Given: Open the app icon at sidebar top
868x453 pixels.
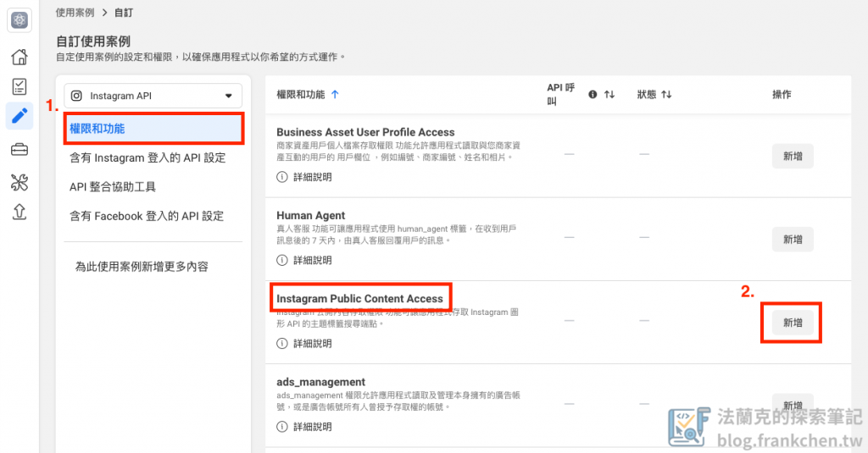Looking at the screenshot, I should click(19, 20).
